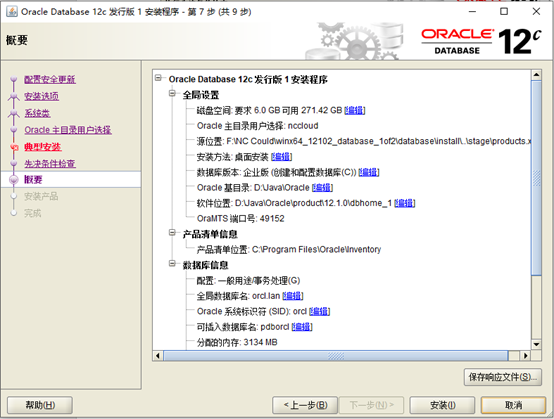Screen dimensions: 554x419
Task: Collapse the Oracle Database 12c root node
Action: coord(158,78)
